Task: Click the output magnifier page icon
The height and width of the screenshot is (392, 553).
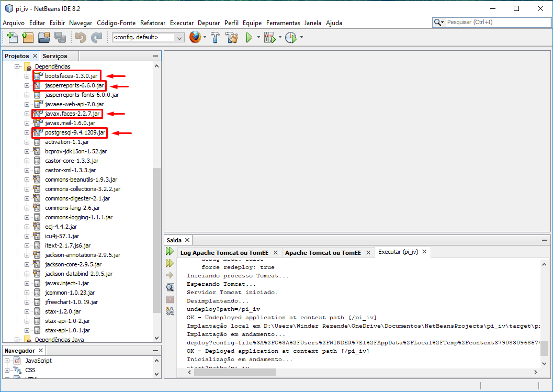Action: click(x=170, y=287)
